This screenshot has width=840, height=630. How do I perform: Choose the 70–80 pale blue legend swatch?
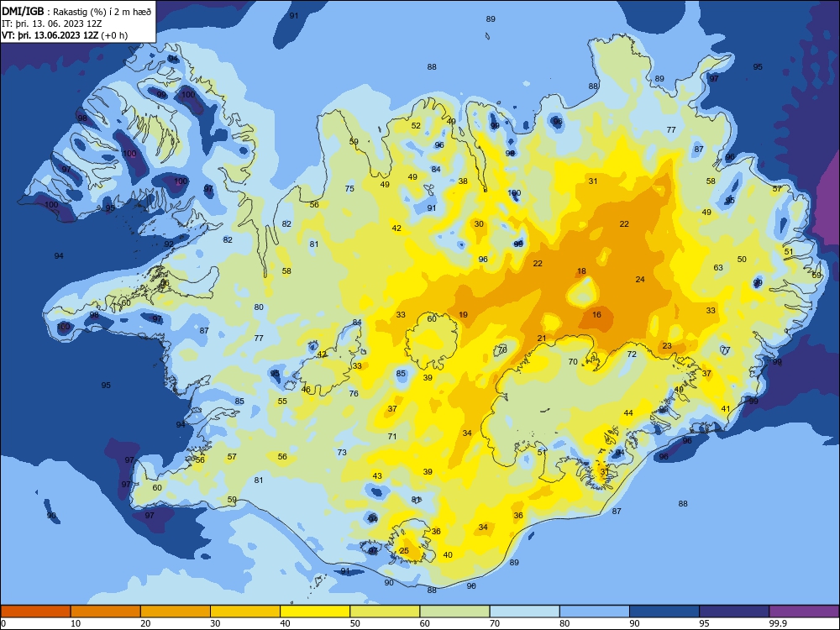[524, 612]
